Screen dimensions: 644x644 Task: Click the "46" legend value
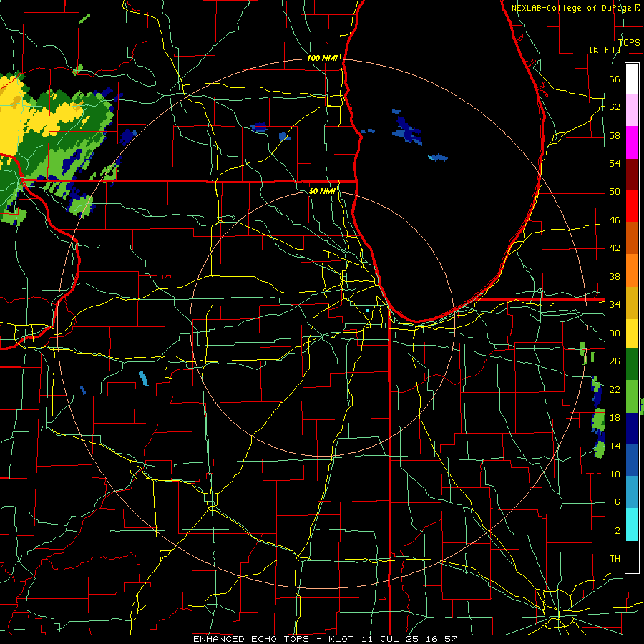[x=615, y=220]
